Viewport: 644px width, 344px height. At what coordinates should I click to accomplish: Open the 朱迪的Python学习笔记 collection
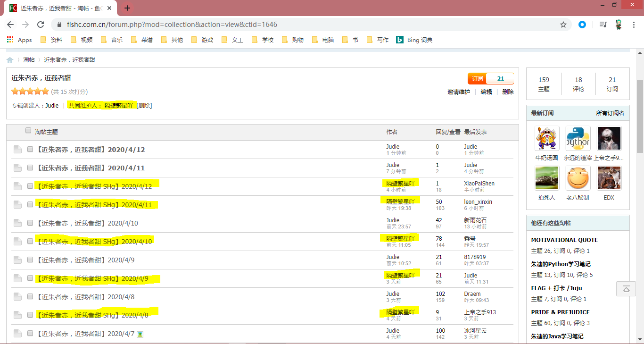pyautogui.click(x=561, y=264)
